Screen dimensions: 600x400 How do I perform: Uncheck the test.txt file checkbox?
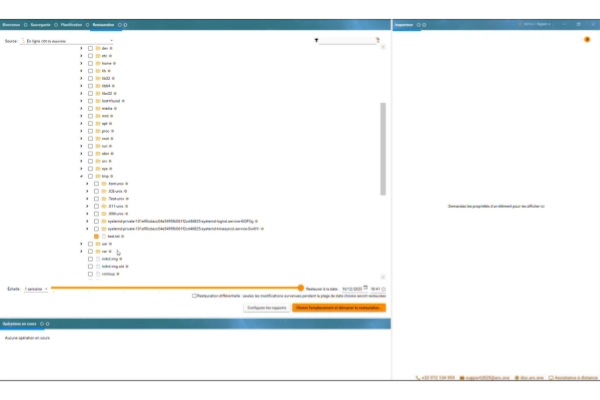(x=96, y=235)
